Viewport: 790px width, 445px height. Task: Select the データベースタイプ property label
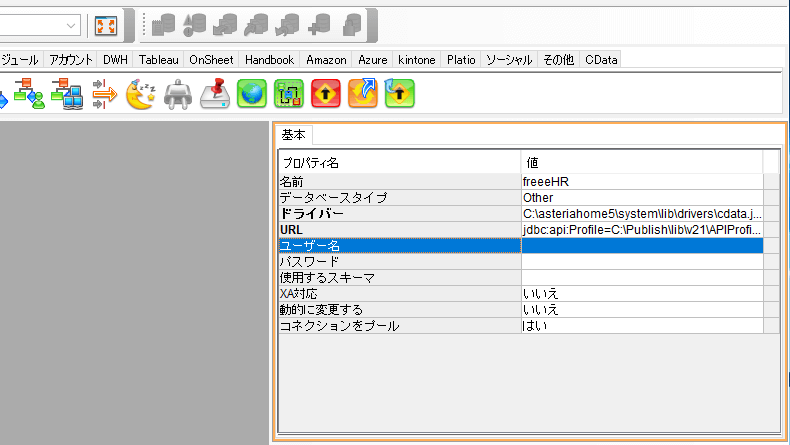400,198
